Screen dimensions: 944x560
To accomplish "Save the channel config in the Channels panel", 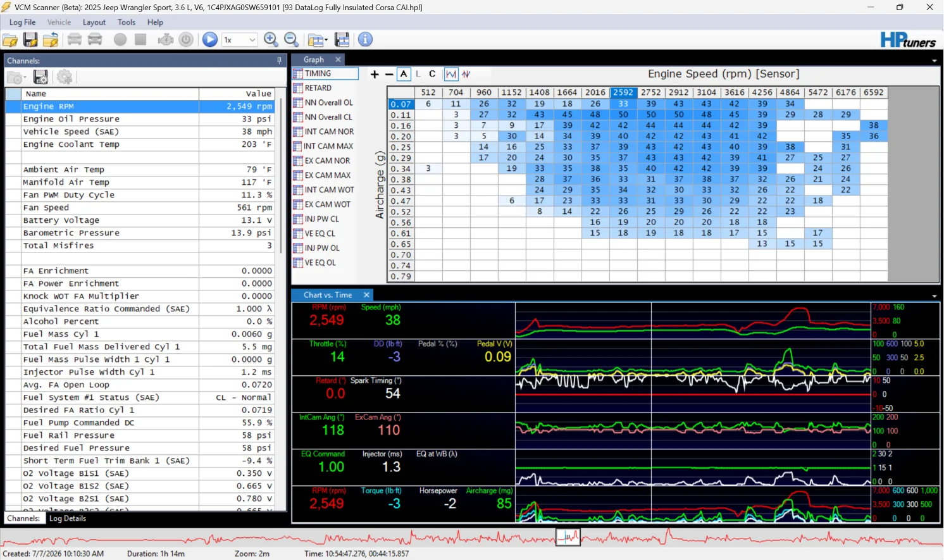I will click(x=40, y=77).
